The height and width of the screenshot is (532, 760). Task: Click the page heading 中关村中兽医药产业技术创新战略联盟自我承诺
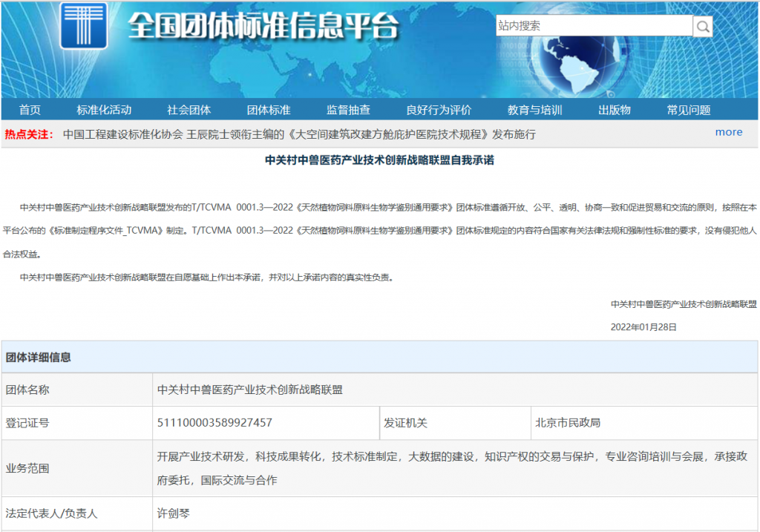click(379, 160)
